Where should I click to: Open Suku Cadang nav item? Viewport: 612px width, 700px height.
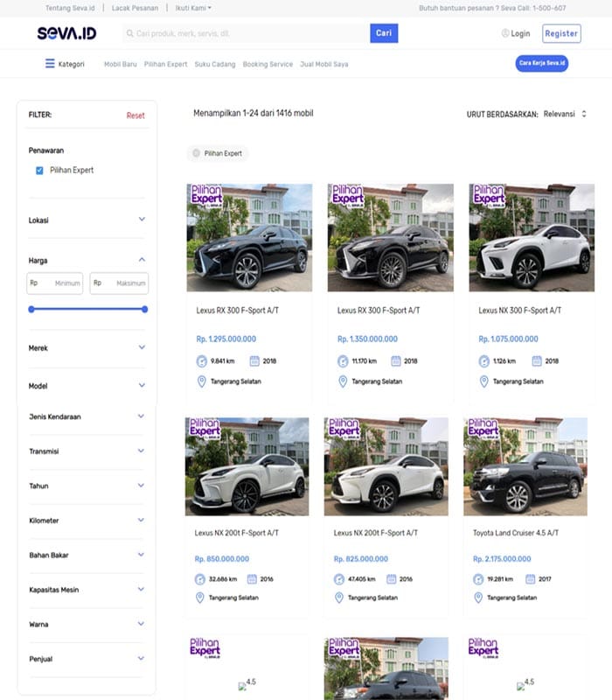click(x=215, y=64)
